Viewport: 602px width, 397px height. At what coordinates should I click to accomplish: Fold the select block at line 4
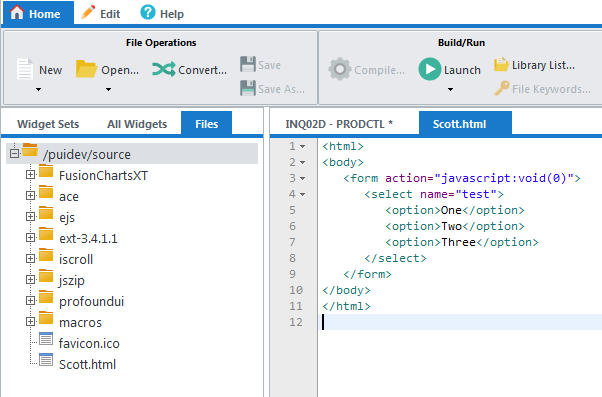click(303, 195)
